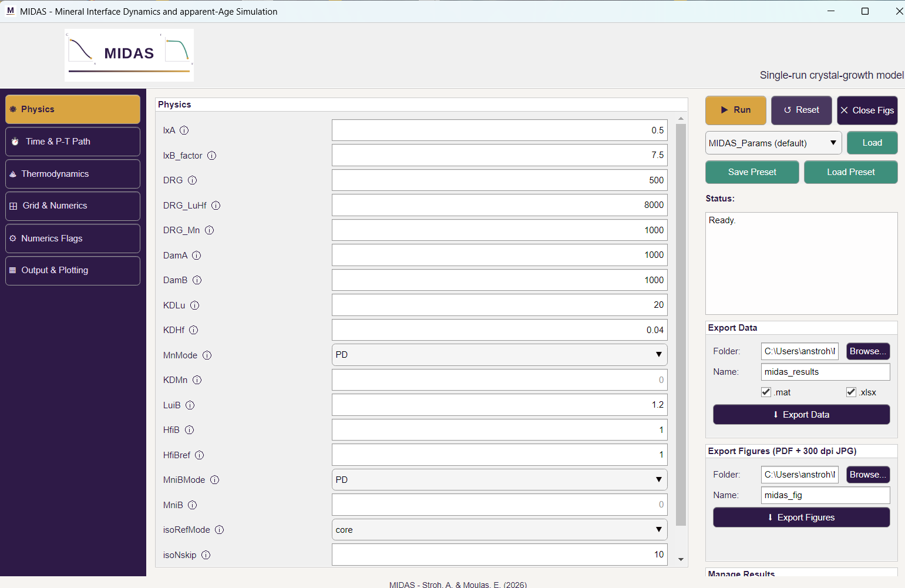The width and height of the screenshot is (905, 588).
Task: Open the MniBMode dropdown
Action: pyautogui.click(x=499, y=480)
